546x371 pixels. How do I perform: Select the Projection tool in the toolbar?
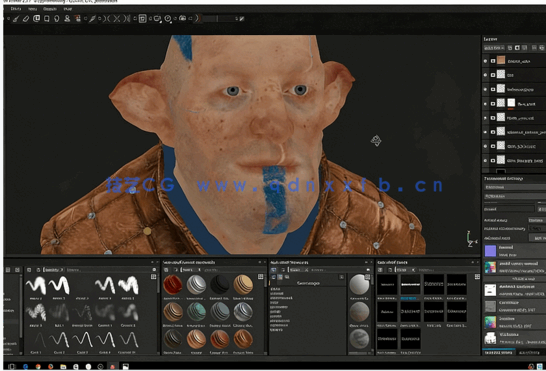tap(36, 18)
